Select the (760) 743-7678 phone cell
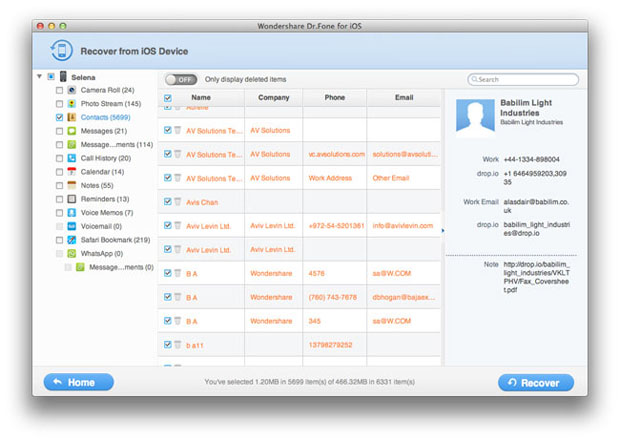This screenshot has height=441, width=620. tap(333, 297)
